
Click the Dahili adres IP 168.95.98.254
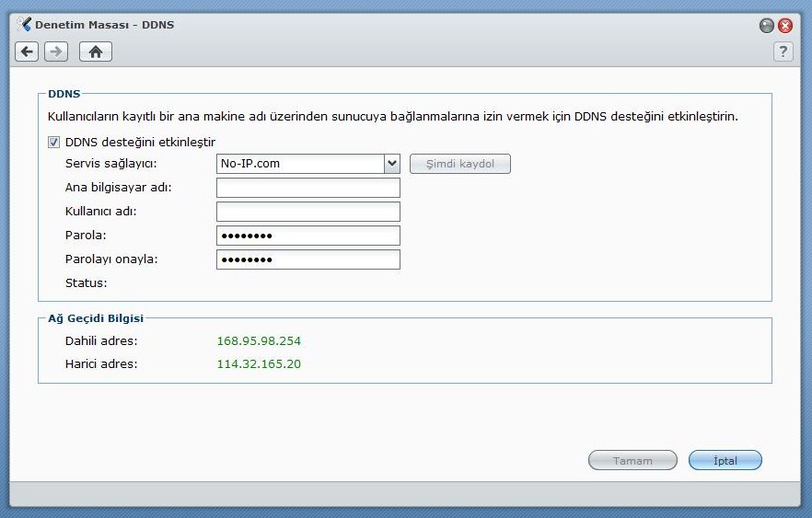coord(259,341)
